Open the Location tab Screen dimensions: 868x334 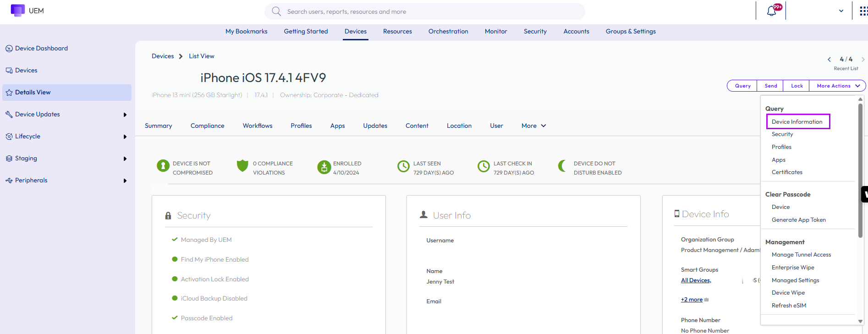[x=459, y=126]
